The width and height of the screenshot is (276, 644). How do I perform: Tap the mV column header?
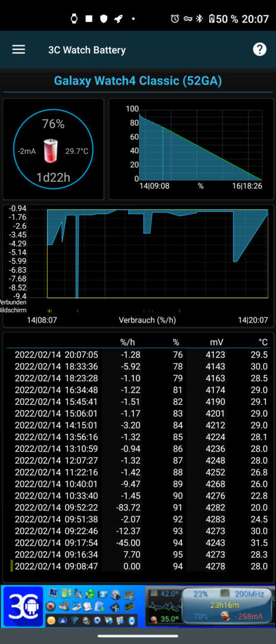click(216, 342)
